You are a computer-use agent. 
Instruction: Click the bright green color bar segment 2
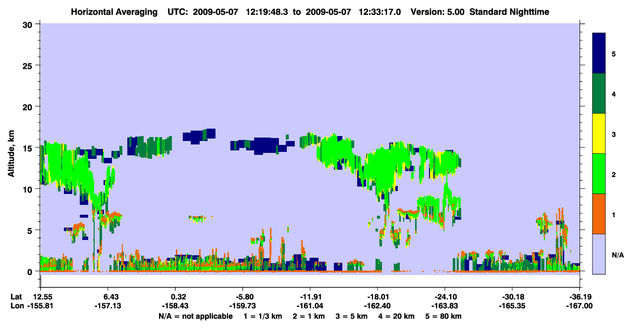tap(599, 174)
